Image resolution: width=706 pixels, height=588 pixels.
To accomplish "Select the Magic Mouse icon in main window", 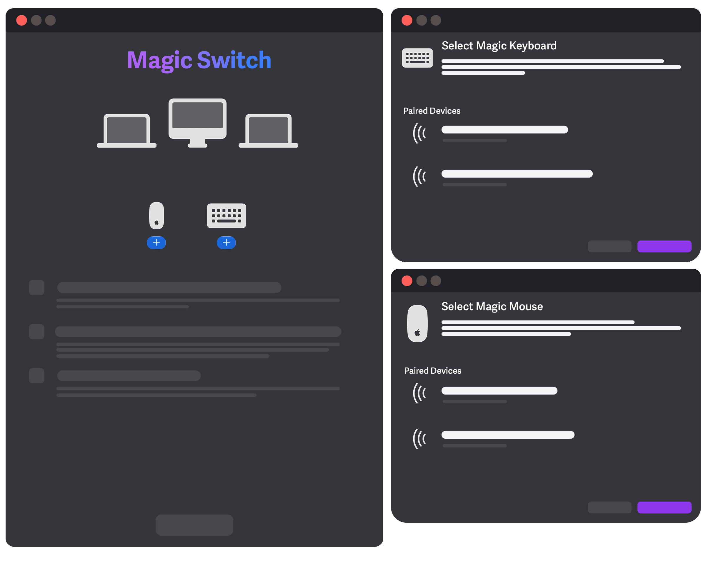I will pos(156,216).
